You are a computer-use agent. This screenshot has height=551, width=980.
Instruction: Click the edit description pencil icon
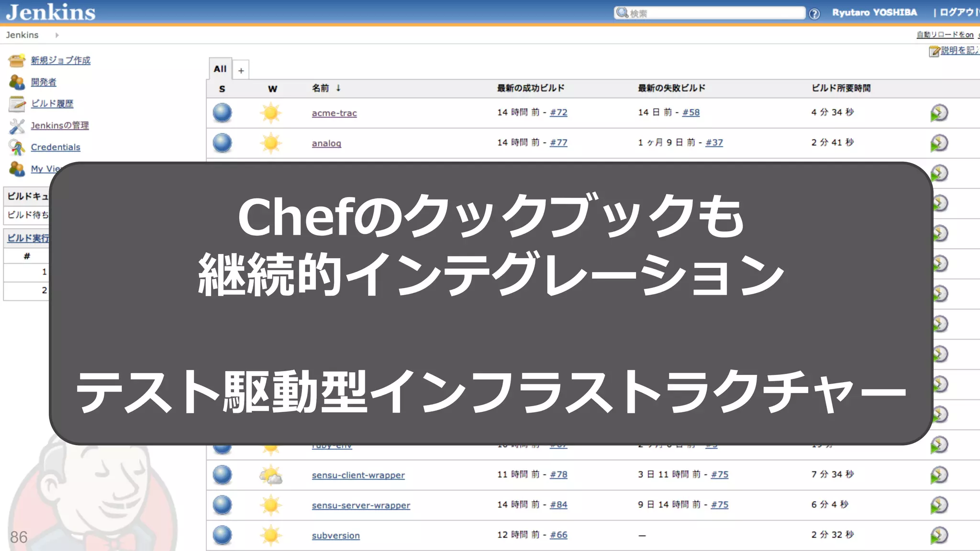(934, 51)
